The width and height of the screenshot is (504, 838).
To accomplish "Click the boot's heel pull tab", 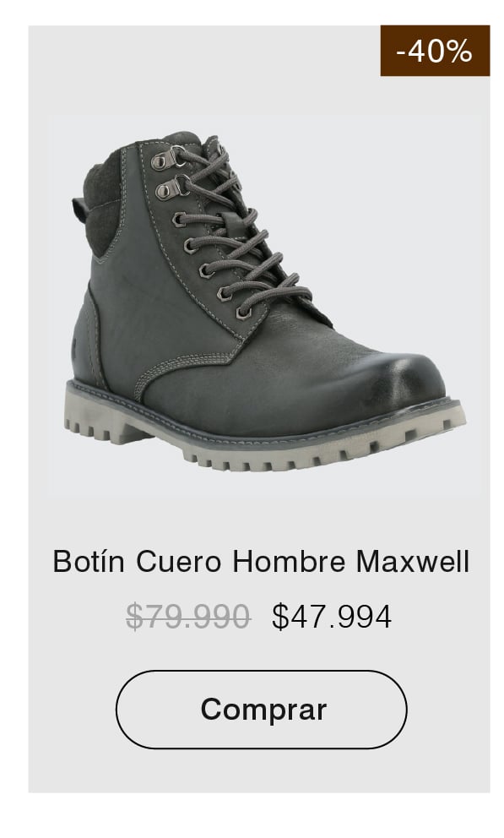I will (80, 209).
